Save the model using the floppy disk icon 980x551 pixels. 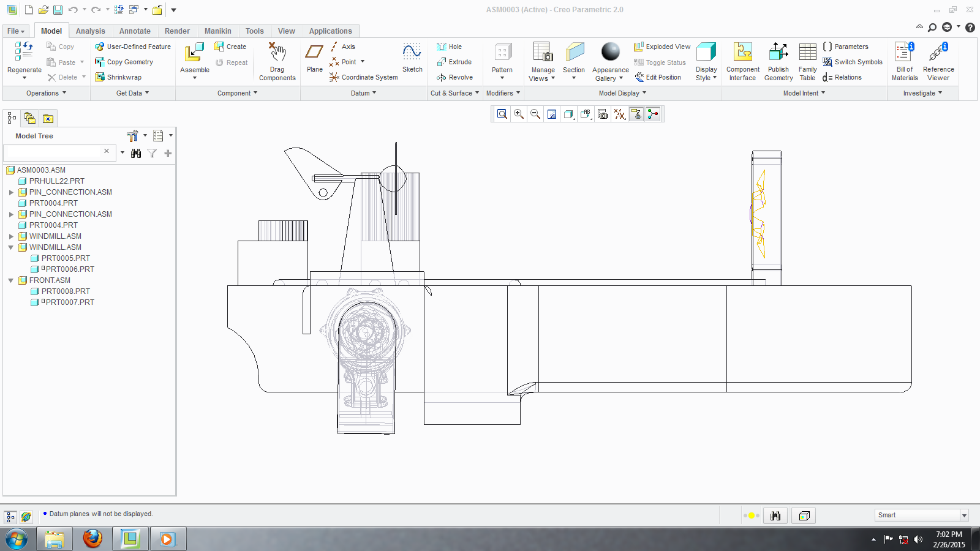(x=58, y=10)
